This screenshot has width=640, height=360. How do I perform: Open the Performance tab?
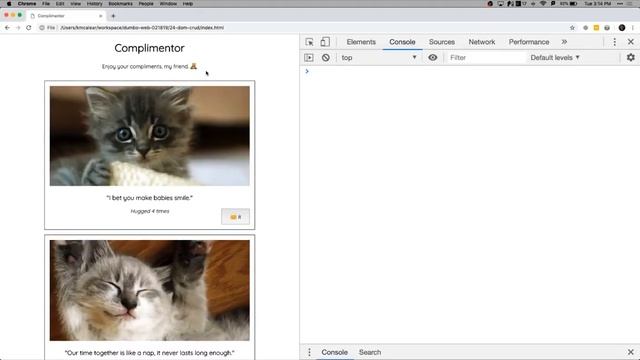pyautogui.click(x=529, y=42)
